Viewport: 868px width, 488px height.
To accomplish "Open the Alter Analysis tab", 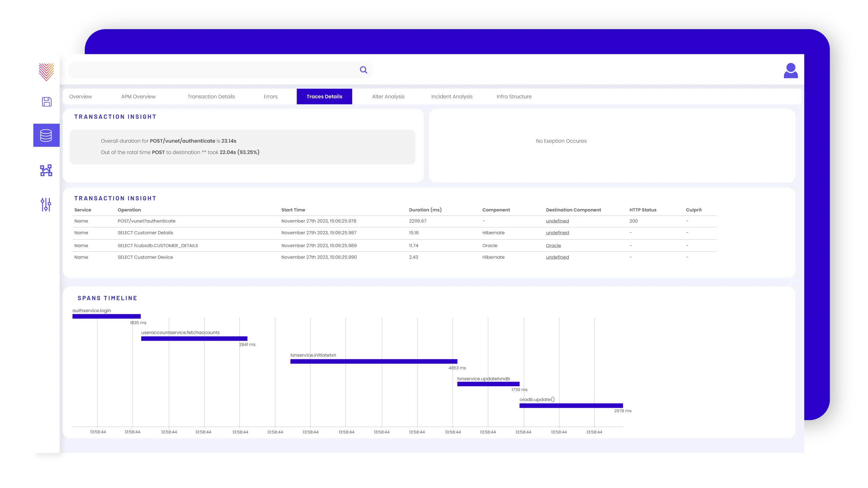I will pos(388,97).
